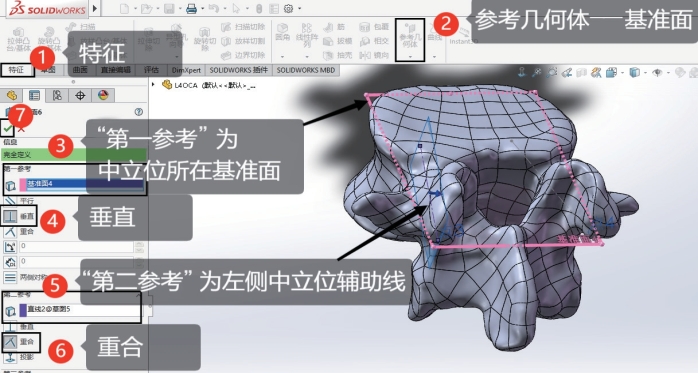698x373 pixels.
Task: Open the DimXpertManager crosshair tab icon
Action: (80, 95)
